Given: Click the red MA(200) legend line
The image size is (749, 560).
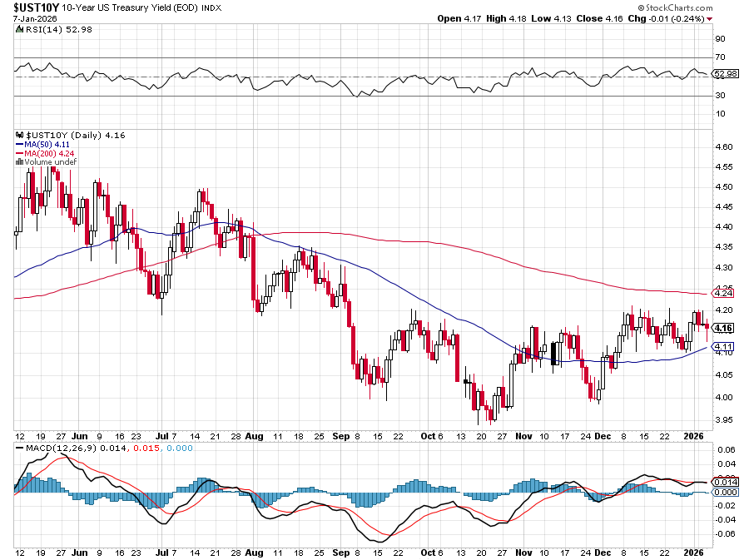Looking at the screenshot, I should (x=20, y=153).
